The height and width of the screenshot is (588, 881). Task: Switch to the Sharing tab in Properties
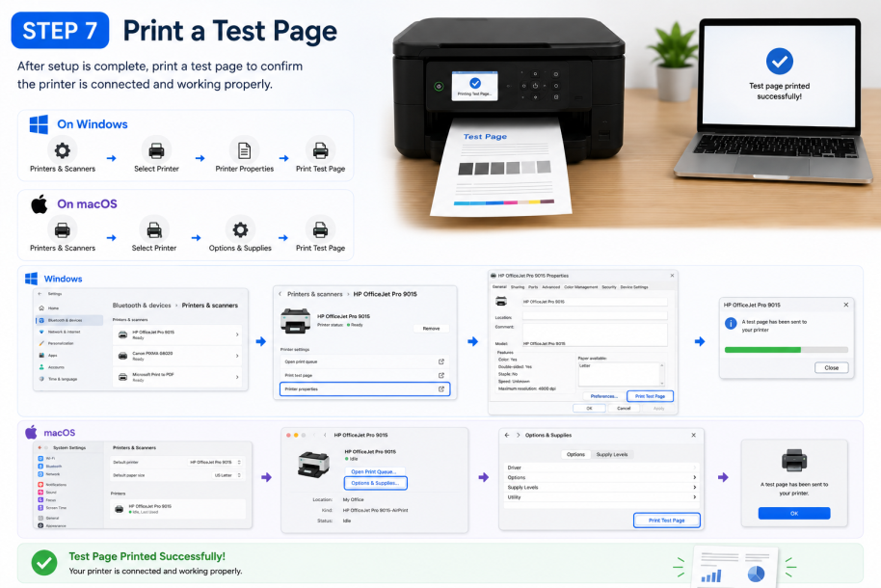click(518, 287)
